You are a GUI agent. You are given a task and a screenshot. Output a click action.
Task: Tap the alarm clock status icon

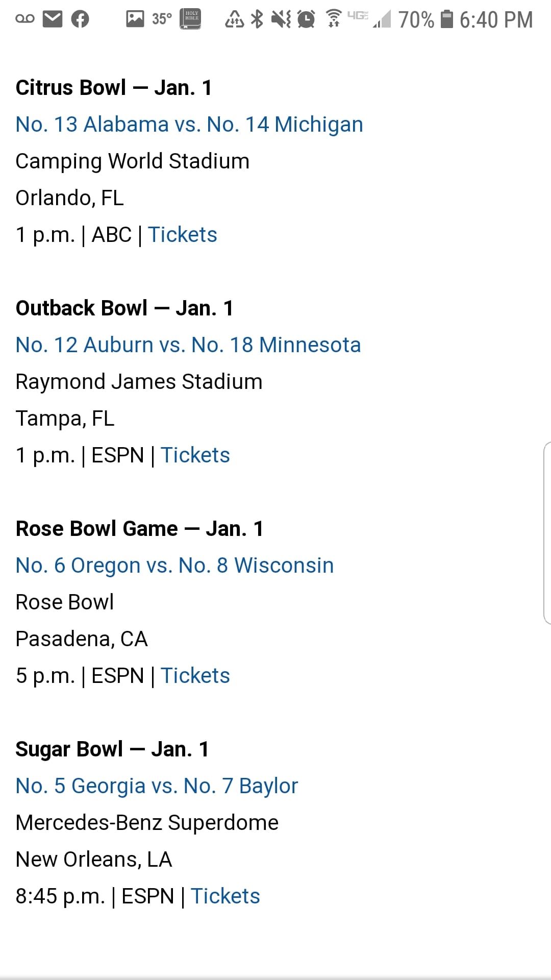point(306,19)
